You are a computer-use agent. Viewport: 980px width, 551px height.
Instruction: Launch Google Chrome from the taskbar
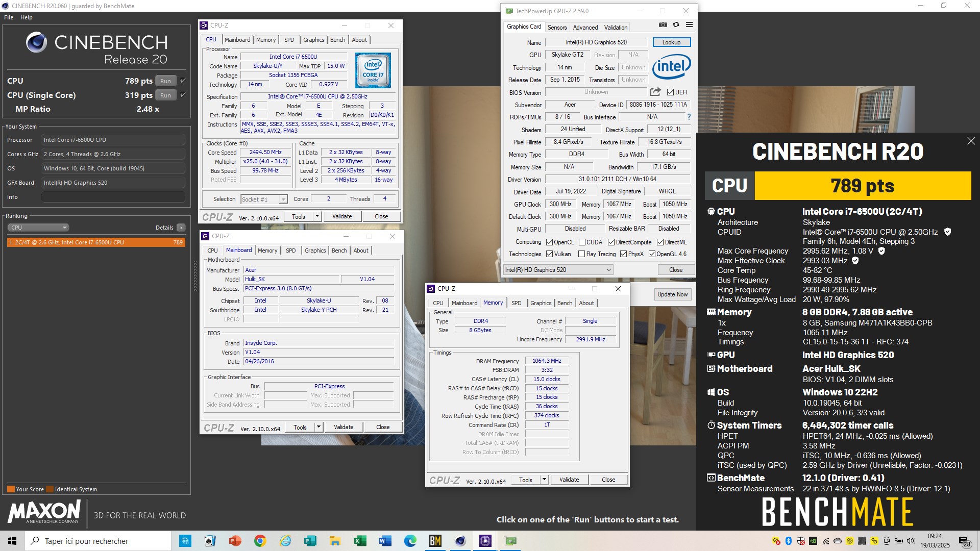coord(260,541)
